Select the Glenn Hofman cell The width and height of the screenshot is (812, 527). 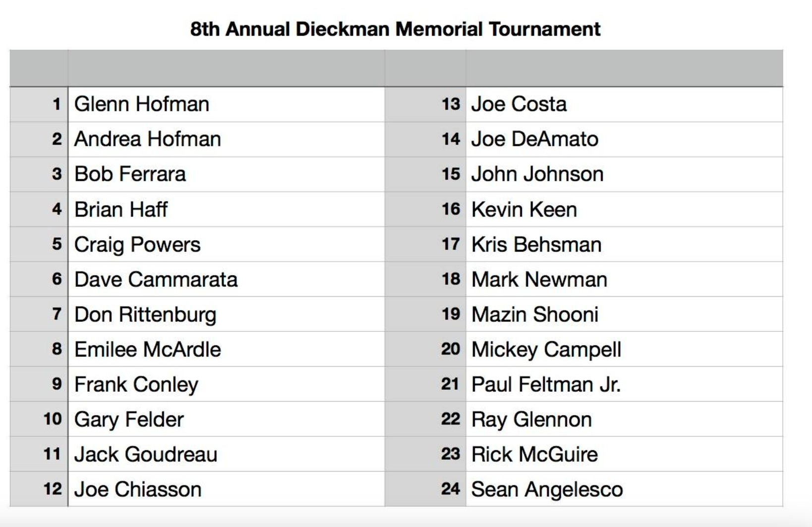click(226, 105)
